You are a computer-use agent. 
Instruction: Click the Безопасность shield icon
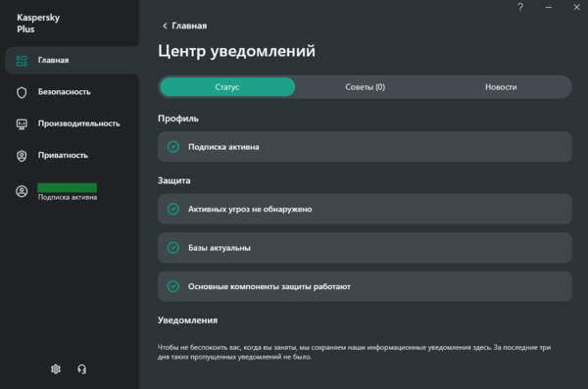22,92
